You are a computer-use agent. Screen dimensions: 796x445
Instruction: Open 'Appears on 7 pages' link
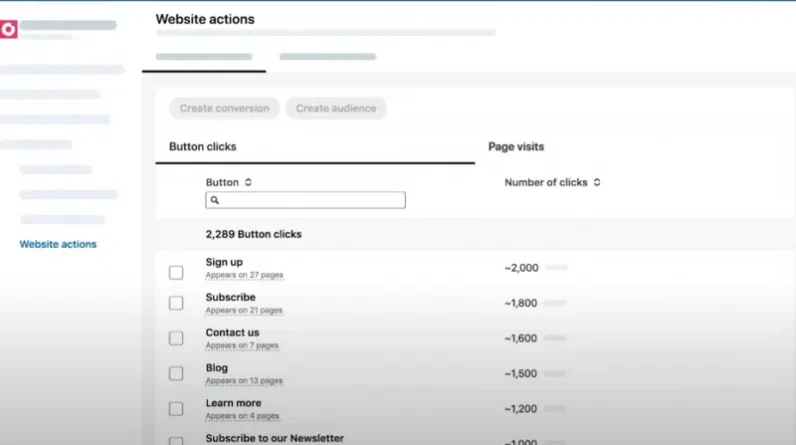click(242, 346)
